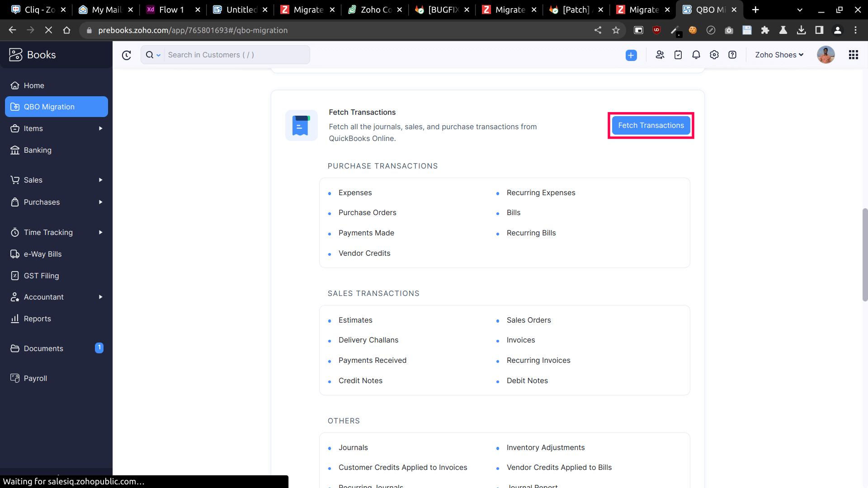Open the search category dropdown arrow
Viewport: 868px width, 488px height.
coord(158,55)
